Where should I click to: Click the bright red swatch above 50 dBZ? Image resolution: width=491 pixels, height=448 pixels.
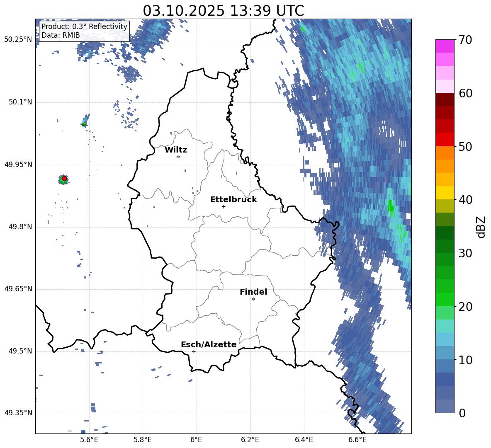coord(445,140)
